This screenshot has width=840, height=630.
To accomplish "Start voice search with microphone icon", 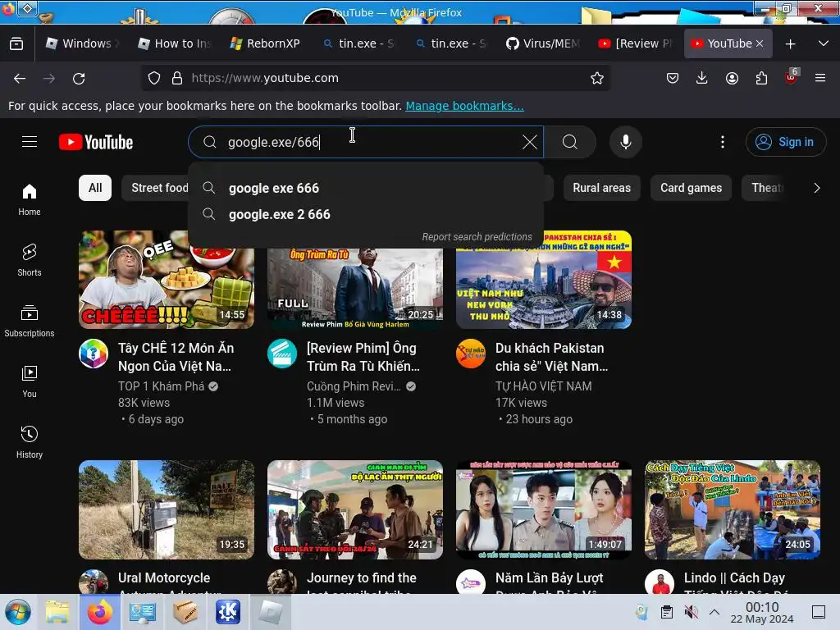I will click(x=625, y=142).
